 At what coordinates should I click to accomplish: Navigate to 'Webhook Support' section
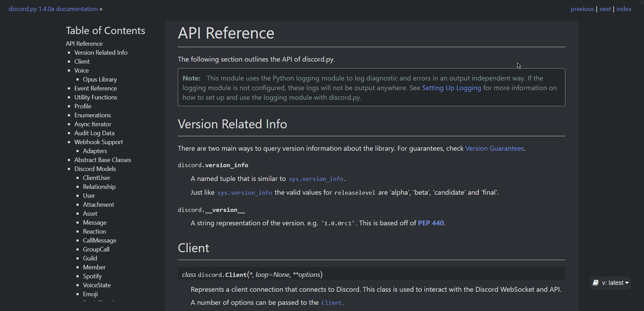coord(99,142)
